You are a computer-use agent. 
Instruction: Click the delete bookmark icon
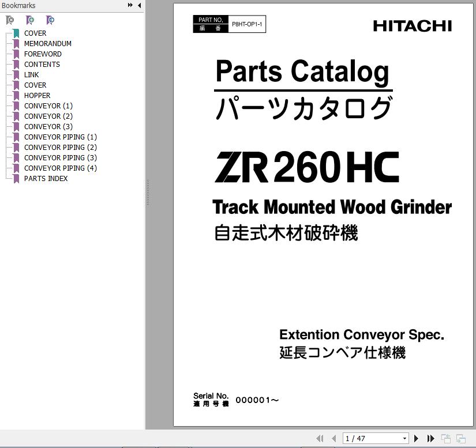[10, 20]
